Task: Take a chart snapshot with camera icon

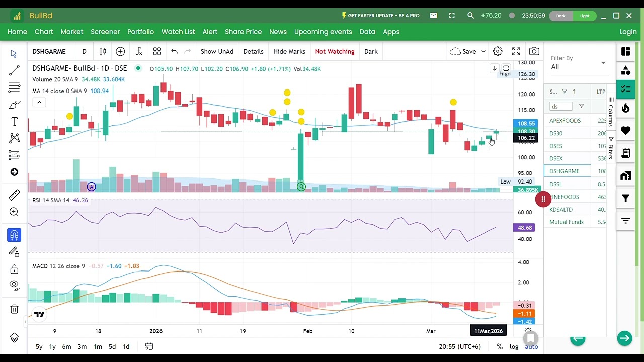Action: click(x=534, y=51)
